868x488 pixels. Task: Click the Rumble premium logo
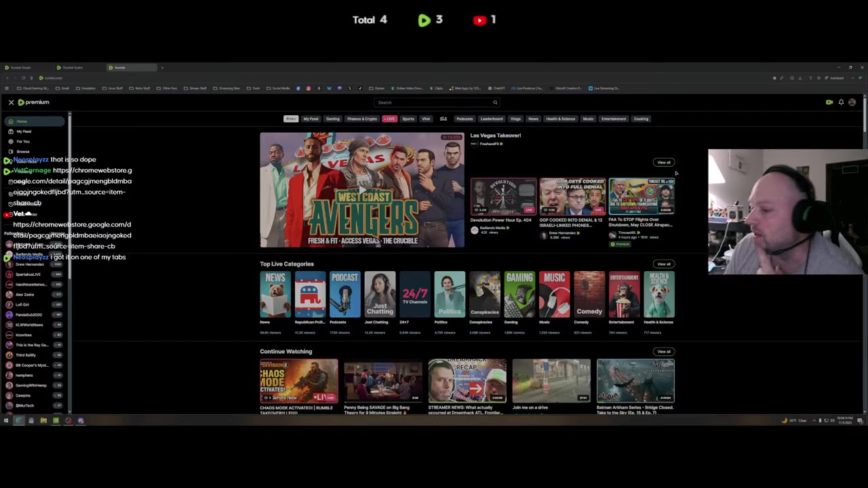pyautogui.click(x=33, y=102)
